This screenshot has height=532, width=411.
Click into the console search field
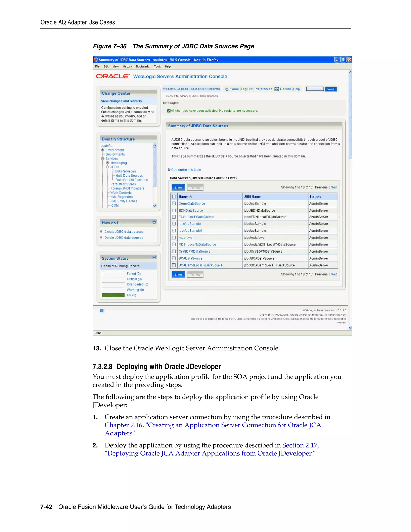315,89
